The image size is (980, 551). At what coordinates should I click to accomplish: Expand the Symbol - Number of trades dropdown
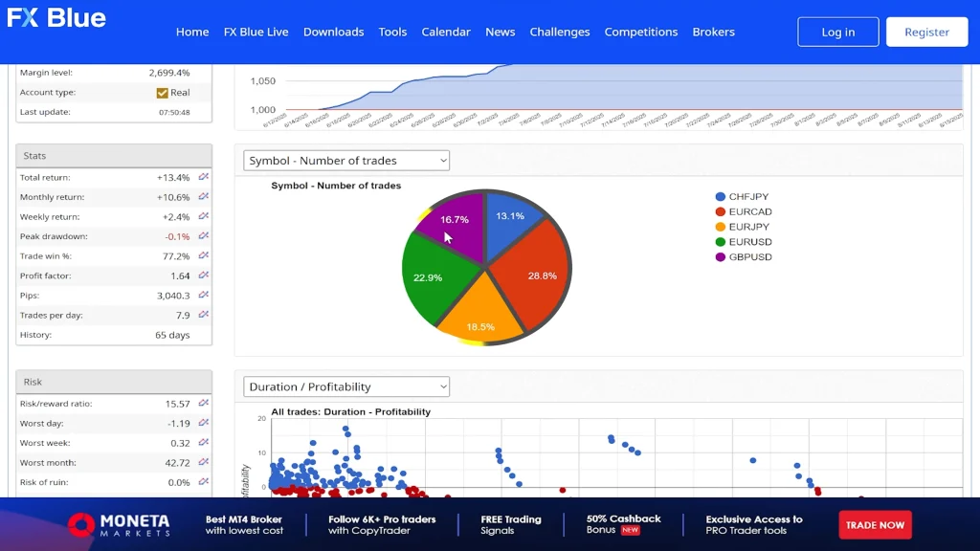click(346, 161)
